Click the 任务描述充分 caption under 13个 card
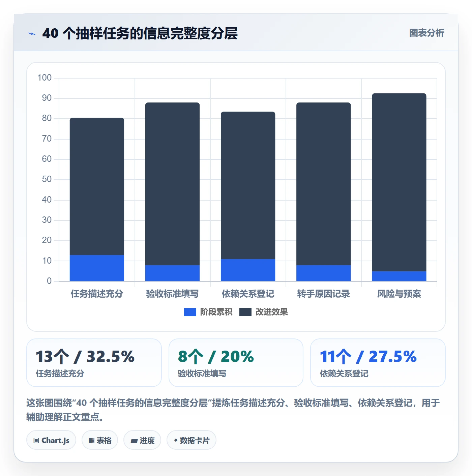 click(60, 374)
